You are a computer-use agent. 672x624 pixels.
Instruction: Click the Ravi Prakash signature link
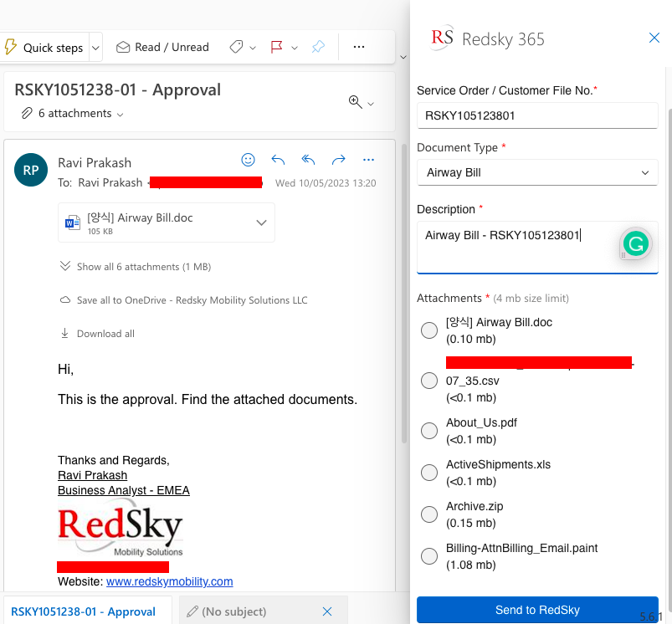click(93, 475)
